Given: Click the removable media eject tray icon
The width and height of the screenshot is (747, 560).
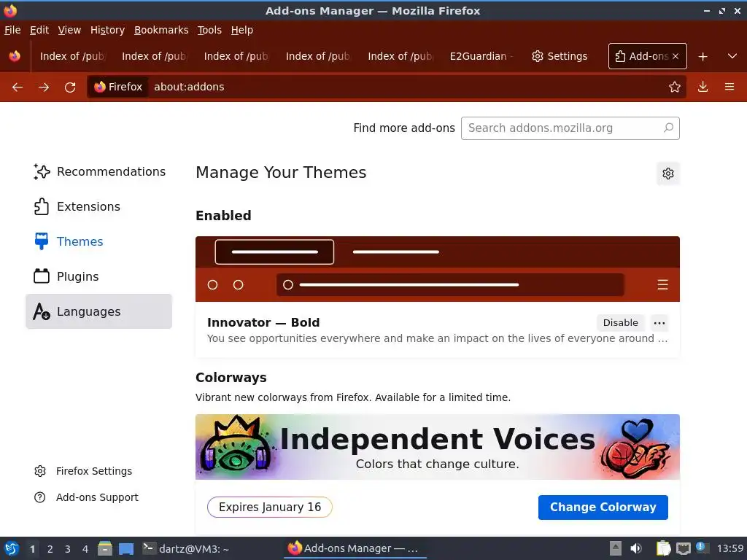Looking at the screenshot, I should coord(616,548).
